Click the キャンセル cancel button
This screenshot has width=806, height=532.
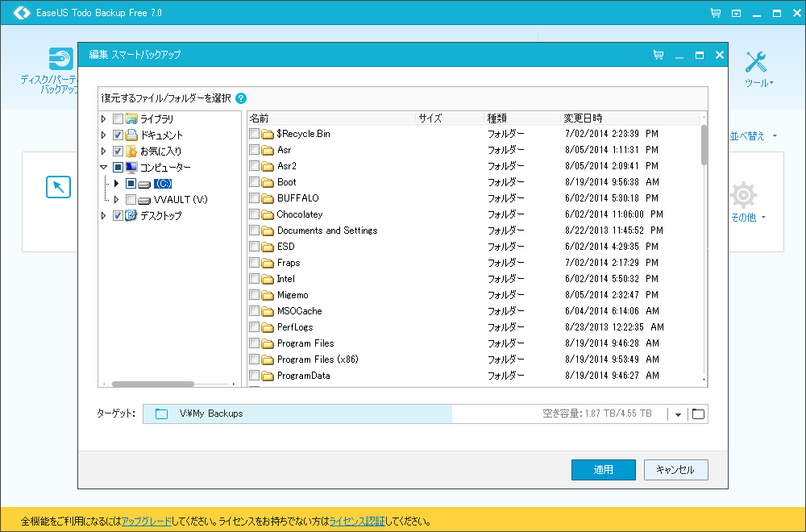click(676, 470)
